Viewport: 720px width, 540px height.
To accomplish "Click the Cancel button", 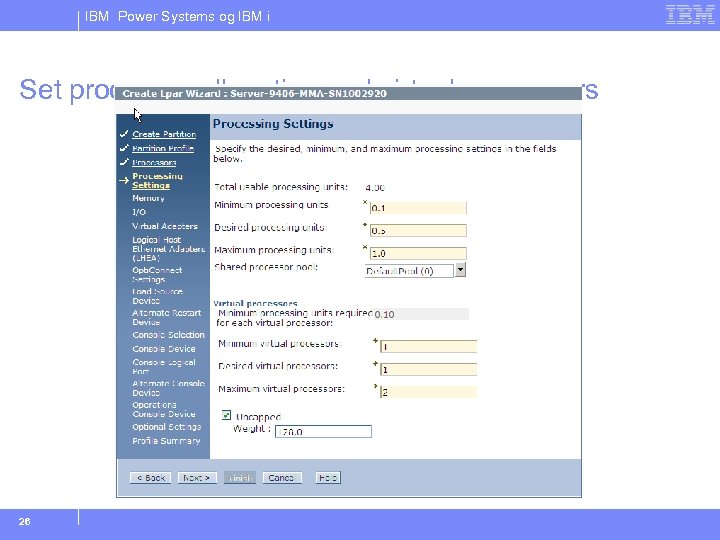I will 282,478.
